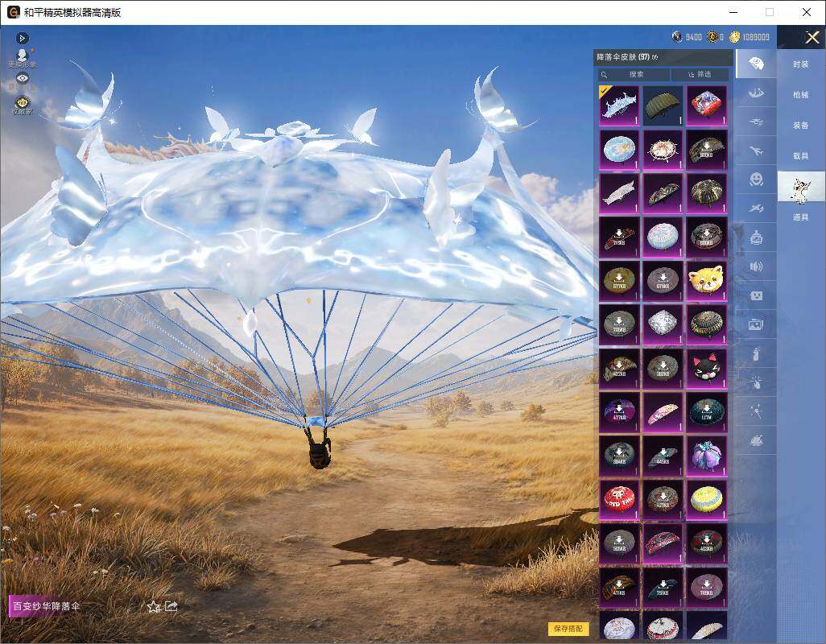Switch to the 时装 tab

point(801,64)
